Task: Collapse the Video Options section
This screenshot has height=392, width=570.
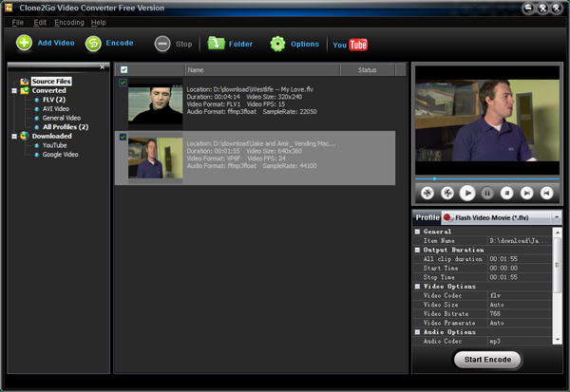Action: (417, 287)
